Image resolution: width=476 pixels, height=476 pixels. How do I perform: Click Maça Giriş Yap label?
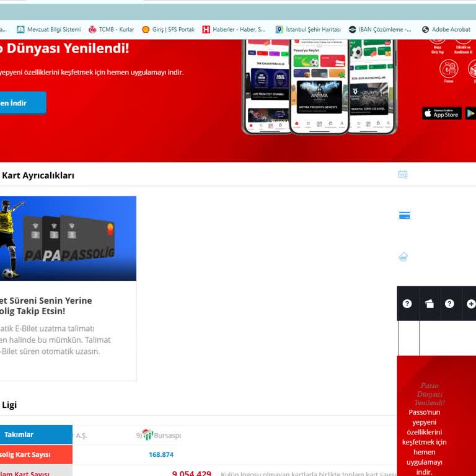click(x=438, y=50)
